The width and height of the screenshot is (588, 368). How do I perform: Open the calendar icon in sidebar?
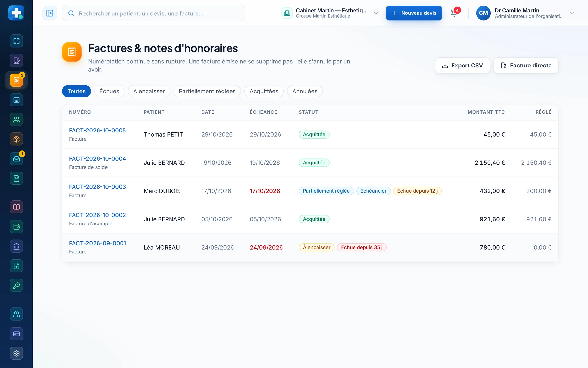(16, 100)
